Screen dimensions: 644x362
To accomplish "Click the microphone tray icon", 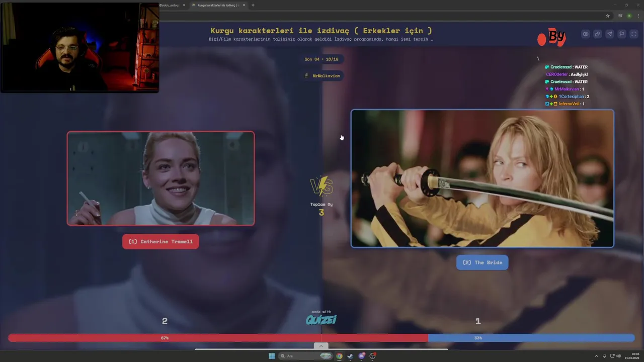I will [x=604, y=356].
